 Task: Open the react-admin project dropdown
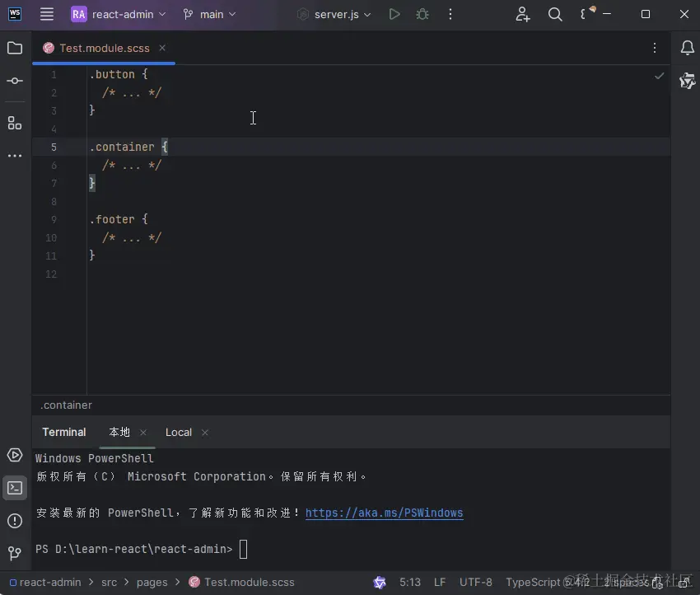[x=119, y=14]
